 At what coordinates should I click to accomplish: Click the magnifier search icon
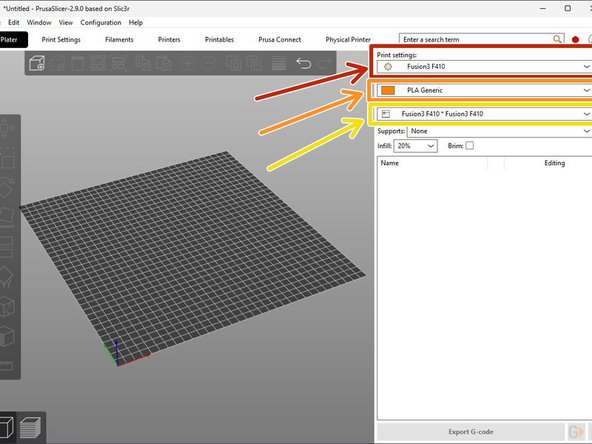point(557,39)
